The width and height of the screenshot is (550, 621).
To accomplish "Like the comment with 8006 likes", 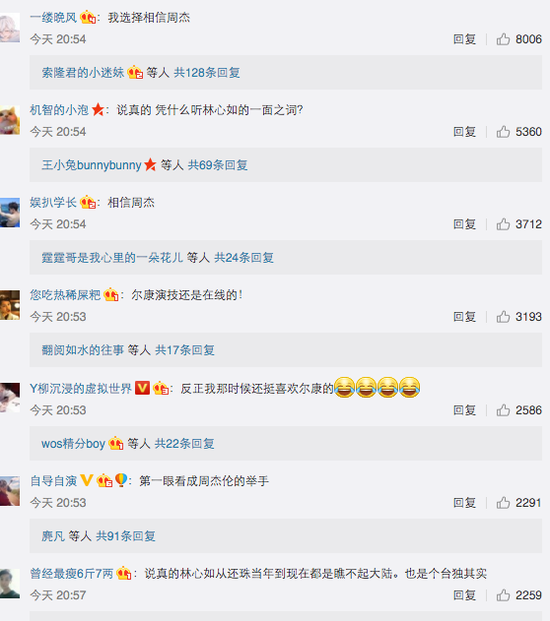I will [x=503, y=39].
